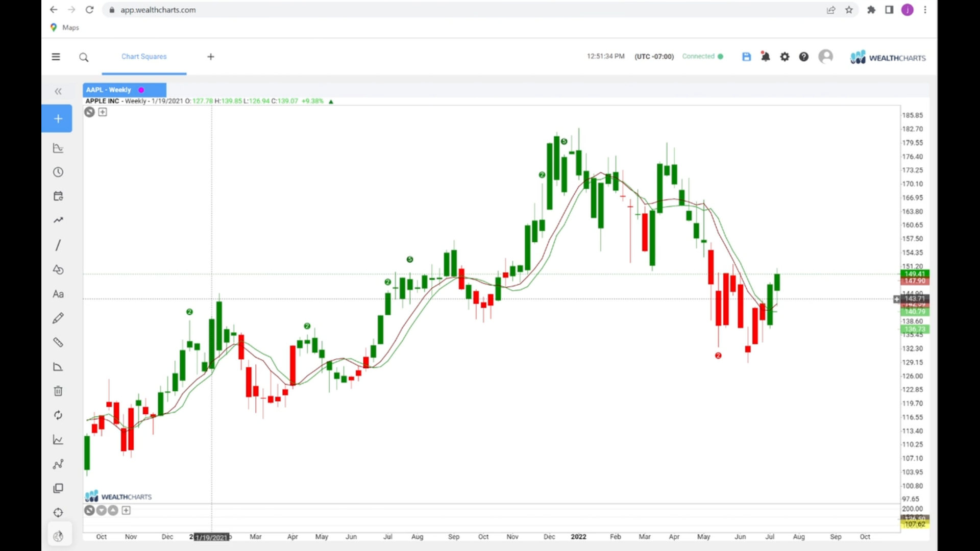Switch to the Chart Squares tab
This screenshot has height=551, width=980.
pyautogui.click(x=144, y=57)
